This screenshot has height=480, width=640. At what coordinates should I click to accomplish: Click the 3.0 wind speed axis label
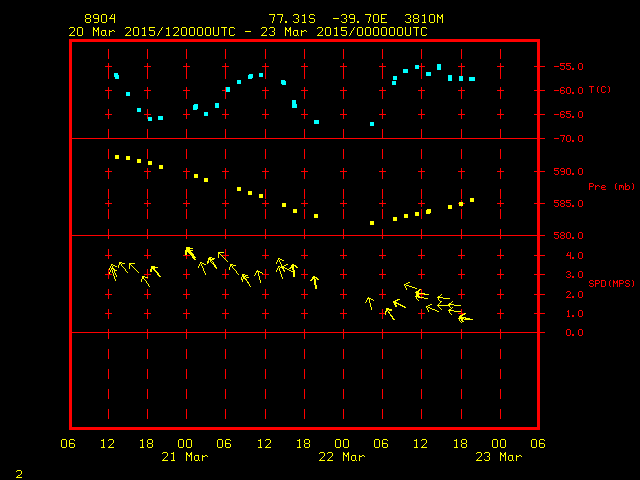tap(574, 275)
